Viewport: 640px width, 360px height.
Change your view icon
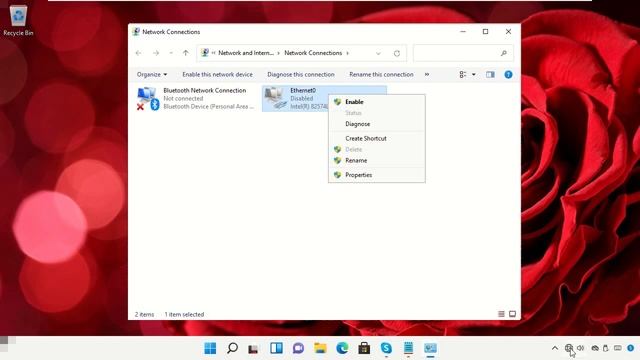[463, 74]
